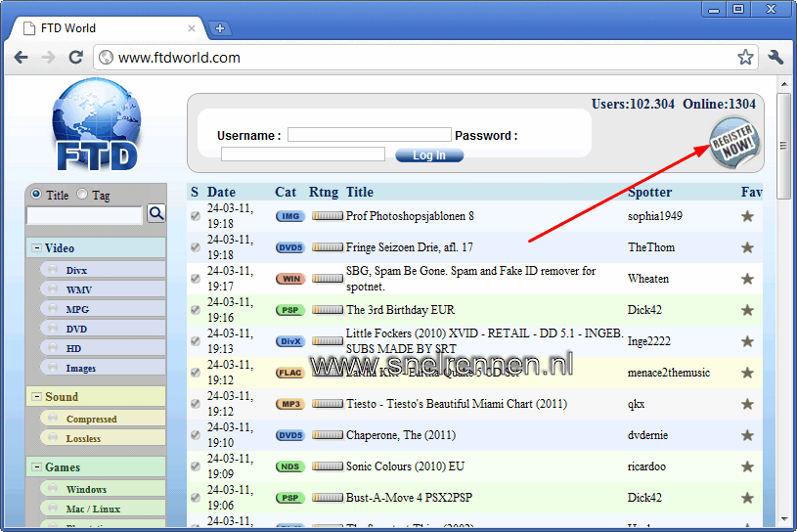797x532 pixels.
Task: Star the Tiesto Miami Chart row
Action: click(x=747, y=404)
